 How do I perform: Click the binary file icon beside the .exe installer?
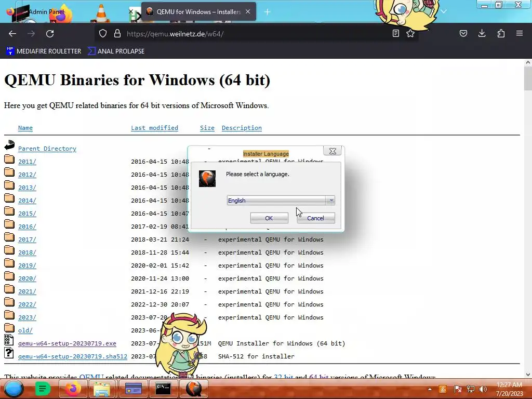pyautogui.click(x=9, y=340)
